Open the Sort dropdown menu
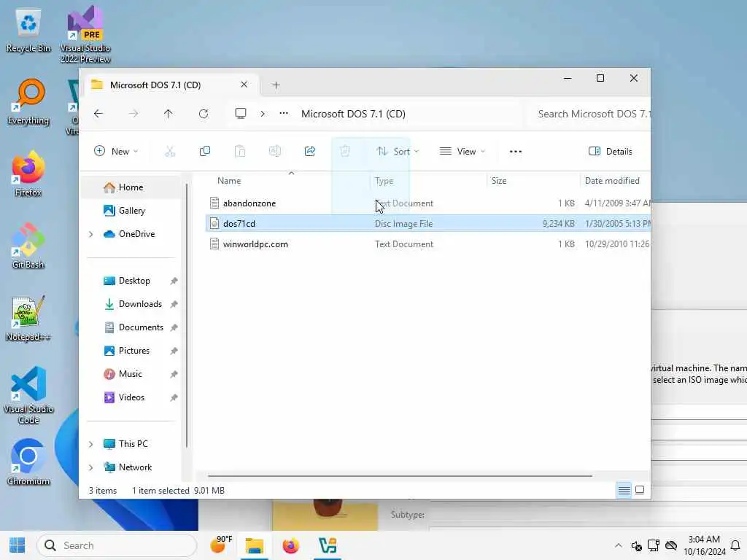747x560 pixels. [x=398, y=152]
